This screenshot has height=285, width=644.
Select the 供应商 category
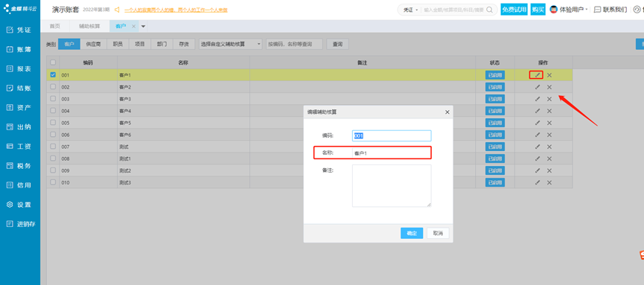93,44
